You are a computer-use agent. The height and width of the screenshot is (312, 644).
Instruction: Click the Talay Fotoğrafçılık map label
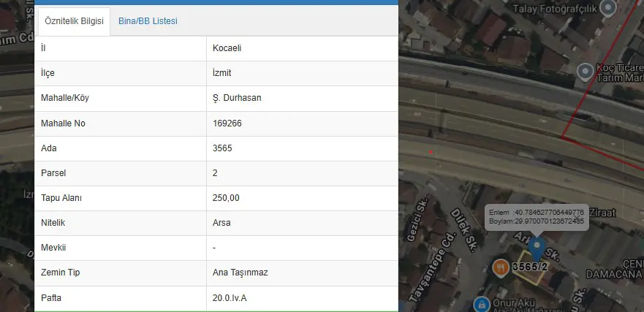click(554, 9)
